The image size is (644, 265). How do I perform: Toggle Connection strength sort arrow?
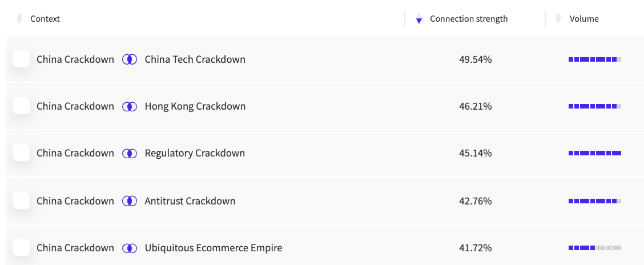419,18
